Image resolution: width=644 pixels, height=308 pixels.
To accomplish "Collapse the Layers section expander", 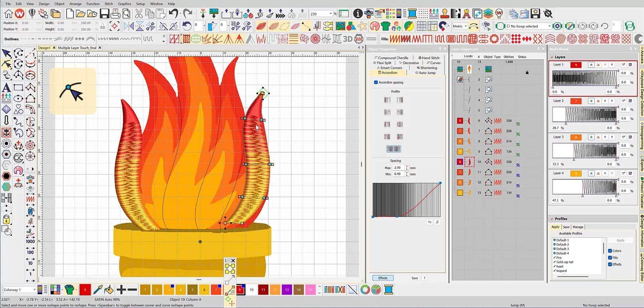I will tap(551, 57).
